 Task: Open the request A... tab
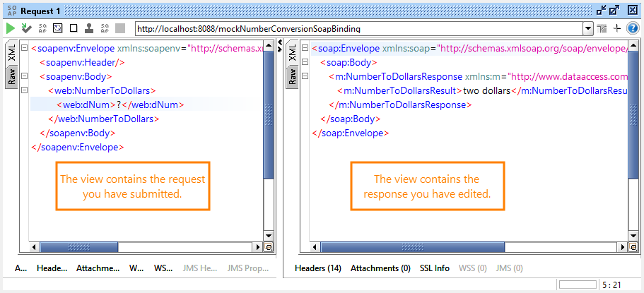(x=21, y=268)
